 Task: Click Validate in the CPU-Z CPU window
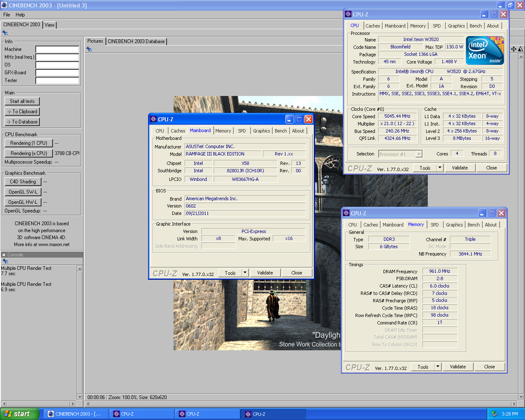click(x=460, y=168)
